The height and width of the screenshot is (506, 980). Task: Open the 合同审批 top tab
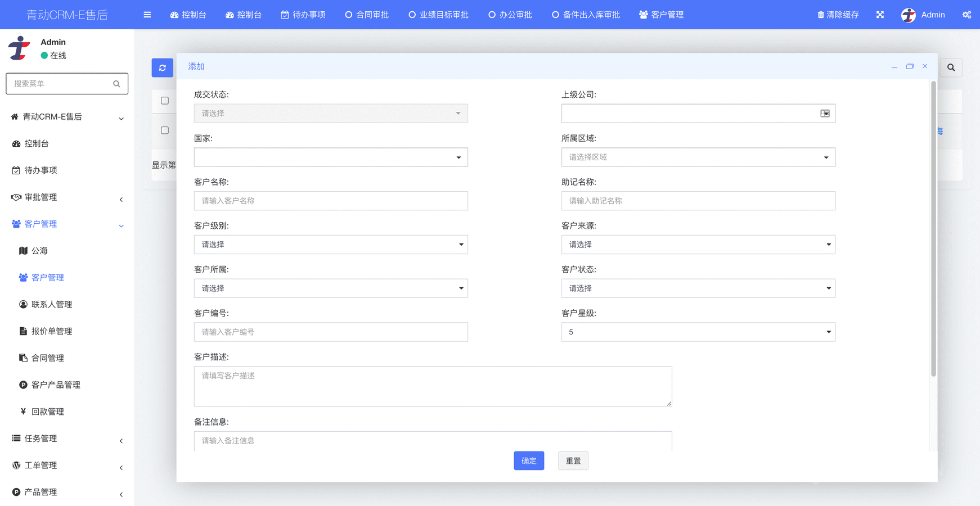(367, 15)
